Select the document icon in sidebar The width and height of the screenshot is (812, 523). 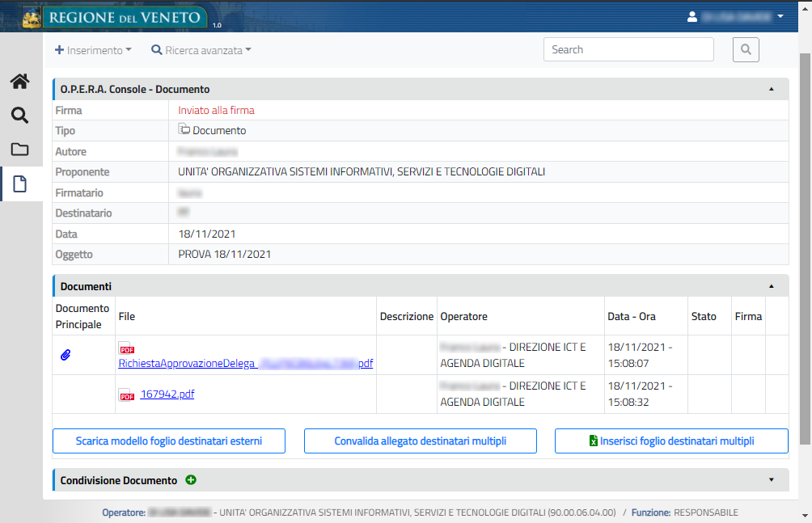point(19,184)
